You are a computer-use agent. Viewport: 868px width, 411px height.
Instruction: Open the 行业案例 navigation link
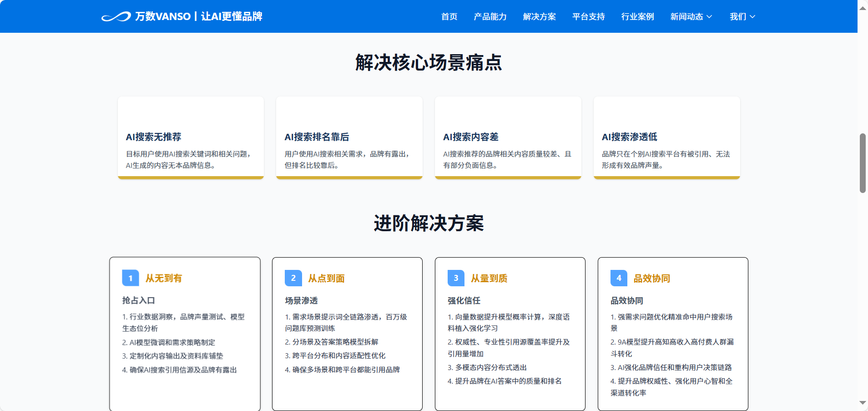637,17
